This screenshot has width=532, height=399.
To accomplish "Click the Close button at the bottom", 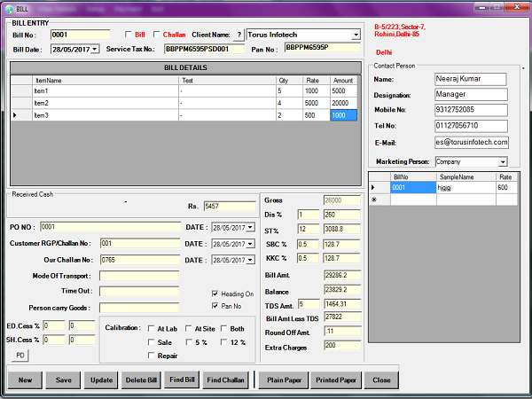I will [381, 380].
